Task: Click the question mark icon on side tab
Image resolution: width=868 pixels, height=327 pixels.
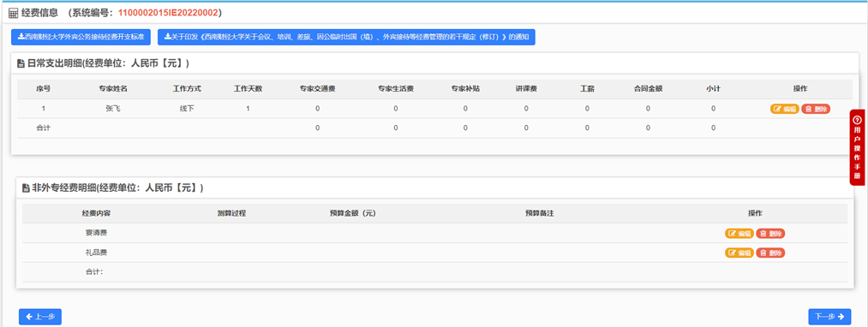Action: pos(858,120)
